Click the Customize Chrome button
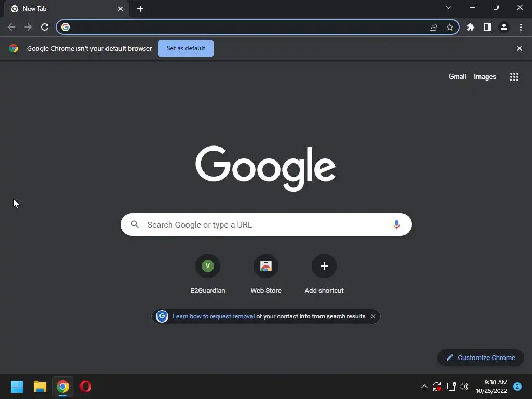The width and height of the screenshot is (532, 399). tap(481, 357)
